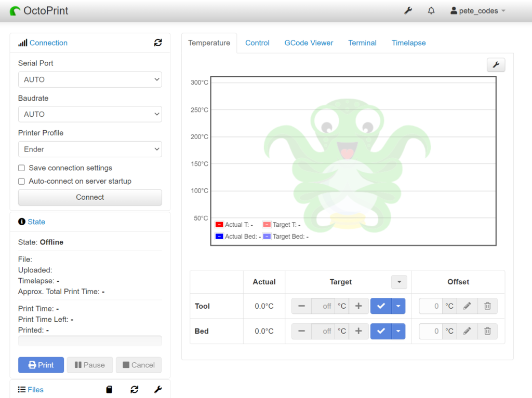Open temperature graph wrench settings
This screenshot has width=532, height=398.
coord(496,65)
